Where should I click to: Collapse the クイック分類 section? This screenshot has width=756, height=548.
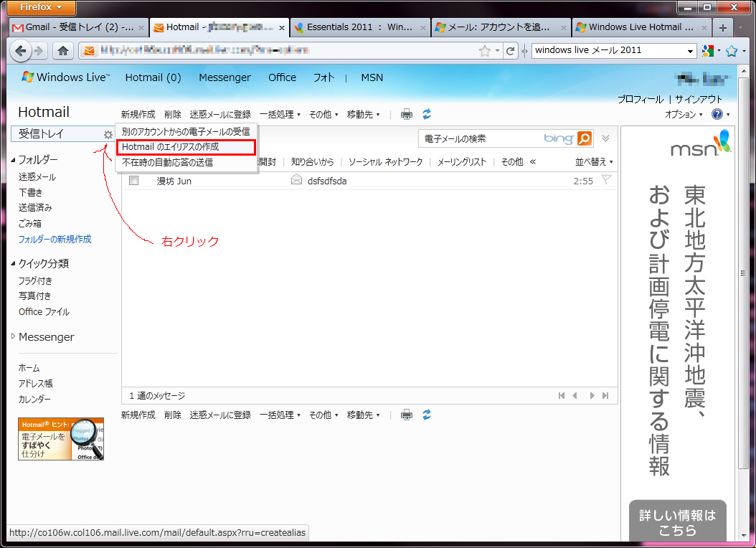click(13, 264)
